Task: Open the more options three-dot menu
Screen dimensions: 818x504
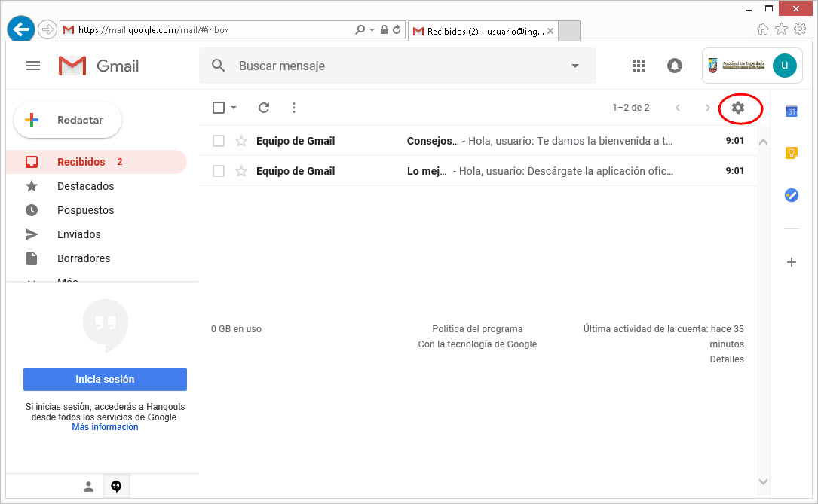Action: click(x=294, y=108)
